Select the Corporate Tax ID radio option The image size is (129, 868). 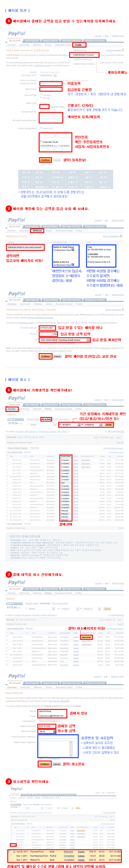(41, 142)
